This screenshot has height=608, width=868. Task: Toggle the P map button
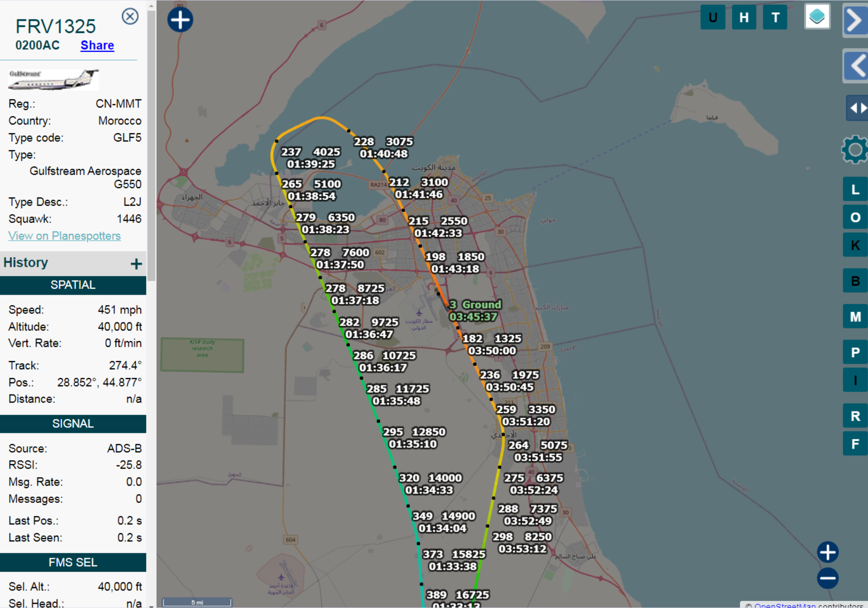(855, 352)
